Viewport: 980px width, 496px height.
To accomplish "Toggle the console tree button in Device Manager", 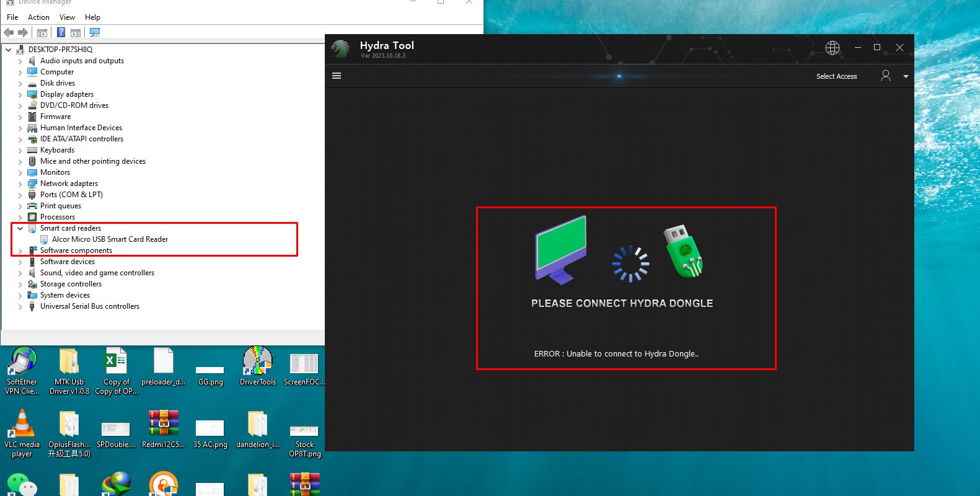I will pyautogui.click(x=42, y=33).
